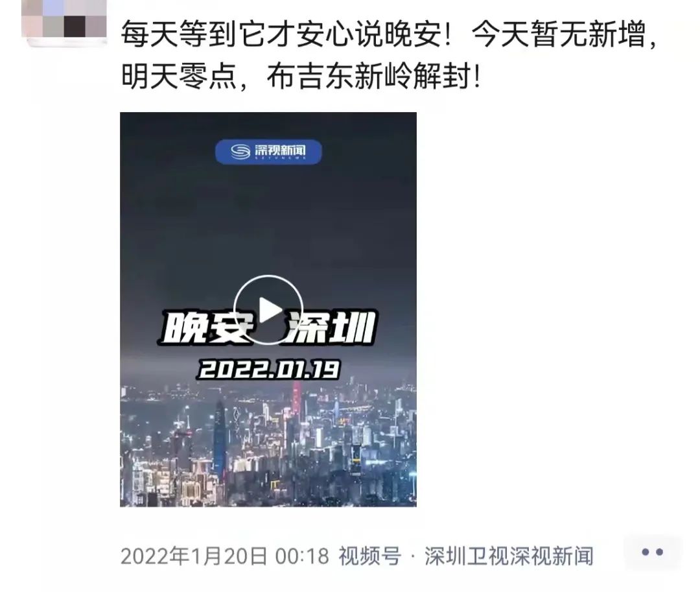Click the 深圳 title text on video

coord(331,328)
